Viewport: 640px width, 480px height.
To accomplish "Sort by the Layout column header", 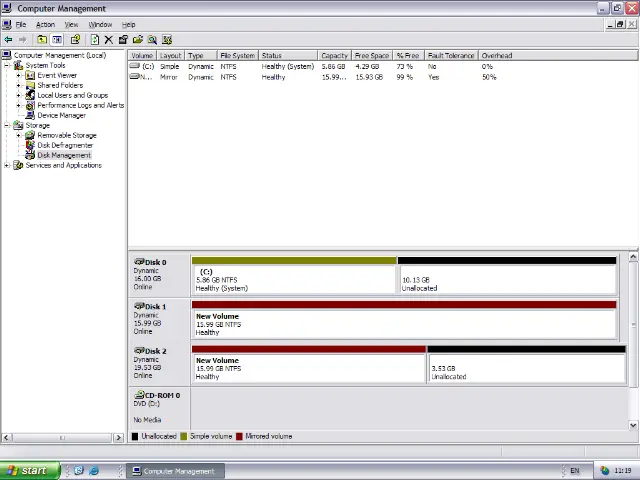I will tap(170, 56).
